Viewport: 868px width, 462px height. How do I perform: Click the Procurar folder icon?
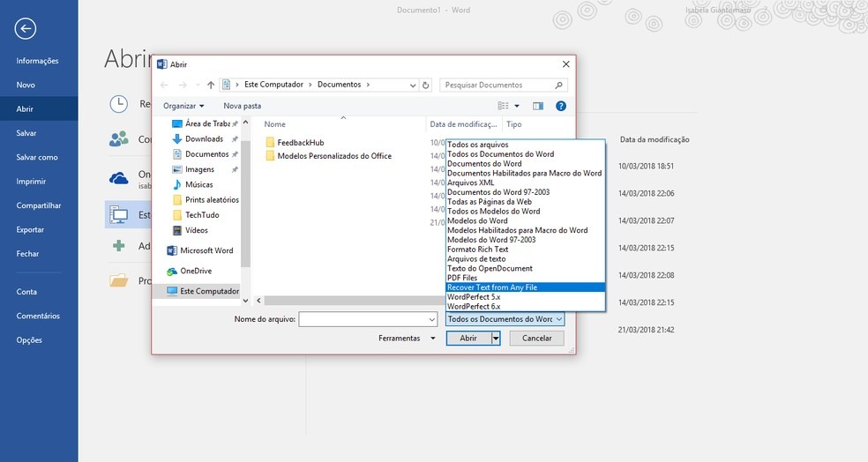[x=118, y=280]
